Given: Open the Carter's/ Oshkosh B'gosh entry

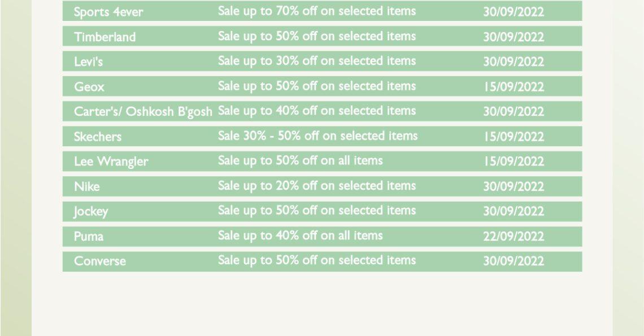Looking at the screenshot, I should 322,111.
